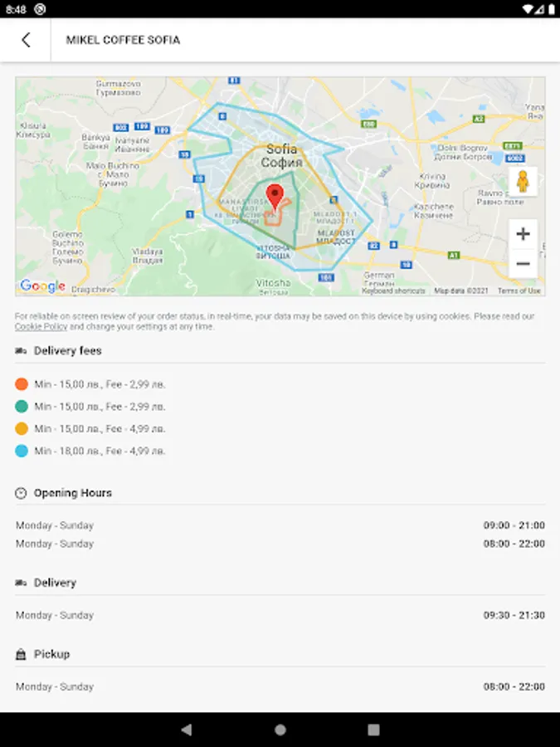Click the Mladost district label on map

pos(336,237)
